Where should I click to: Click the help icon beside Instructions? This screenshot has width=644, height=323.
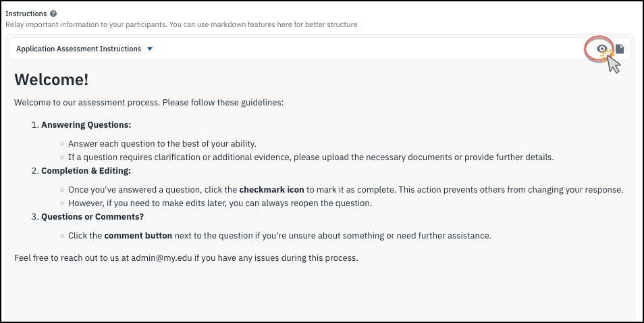tap(53, 14)
